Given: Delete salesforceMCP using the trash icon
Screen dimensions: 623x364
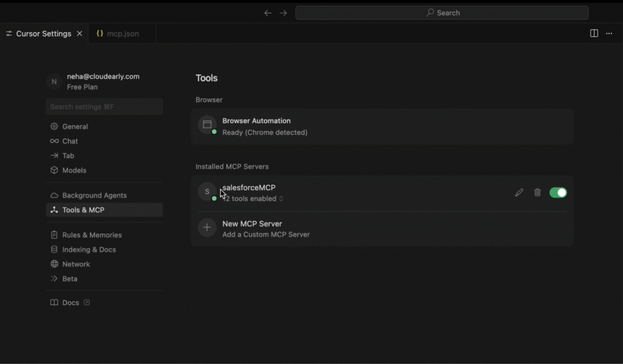Looking at the screenshot, I should coord(537,193).
